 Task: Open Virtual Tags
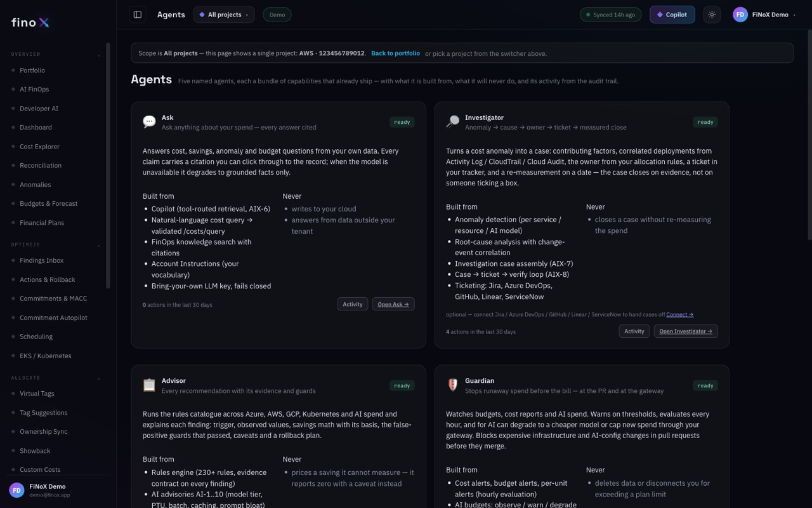tap(37, 394)
